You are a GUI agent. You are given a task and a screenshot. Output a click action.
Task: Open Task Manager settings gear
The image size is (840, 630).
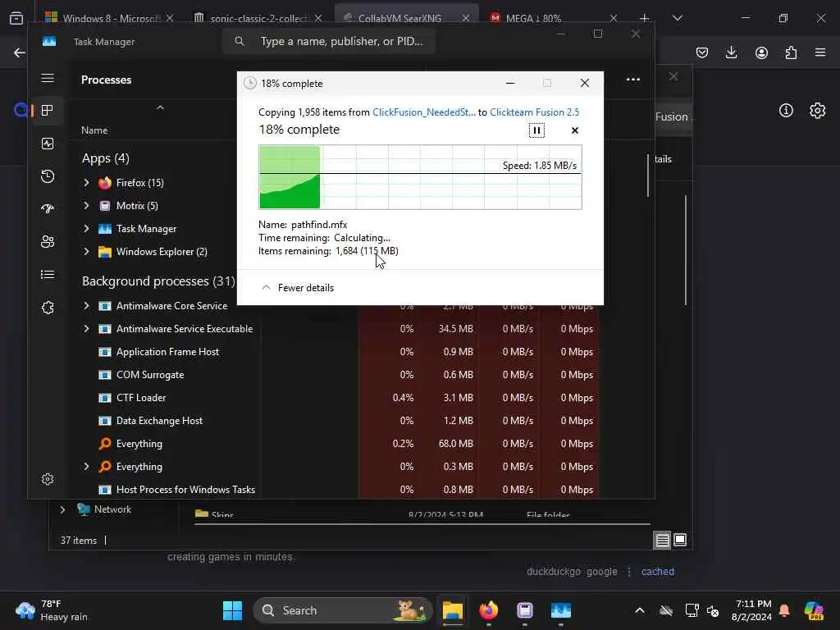click(x=48, y=479)
